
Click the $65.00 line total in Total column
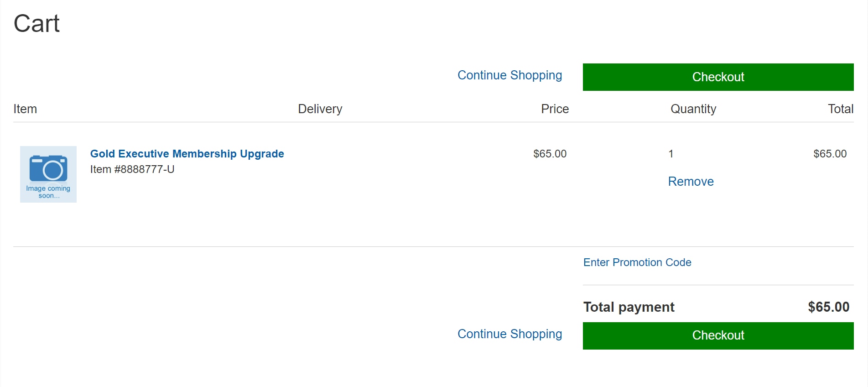pyautogui.click(x=830, y=154)
